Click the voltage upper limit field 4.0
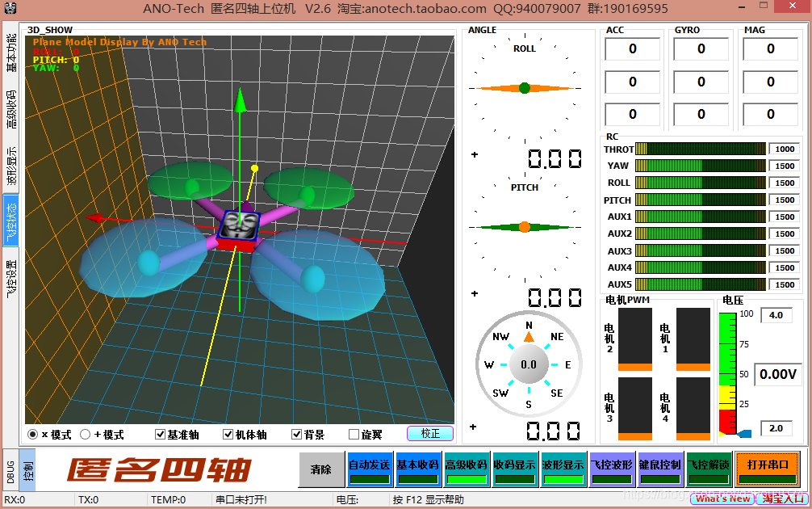 click(x=776, y=315)
